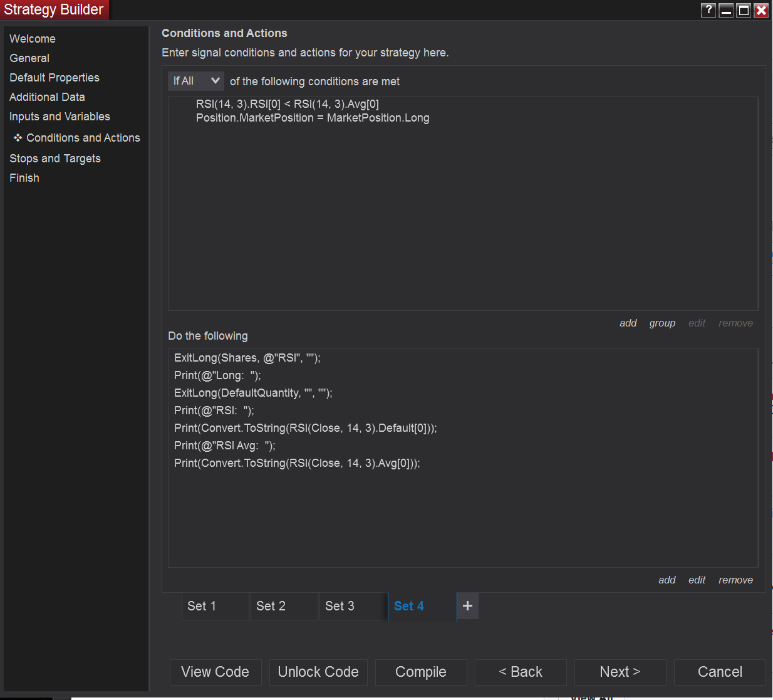
Task: Click the View Code button
Action: 215,672
